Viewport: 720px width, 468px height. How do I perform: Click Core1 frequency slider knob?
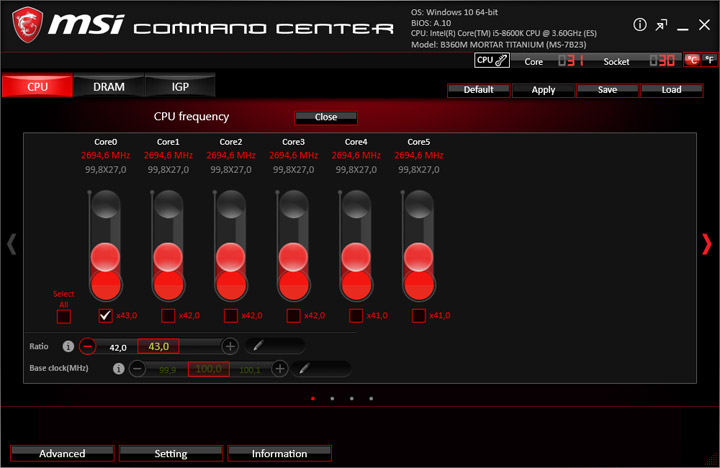tap(168, 257)
